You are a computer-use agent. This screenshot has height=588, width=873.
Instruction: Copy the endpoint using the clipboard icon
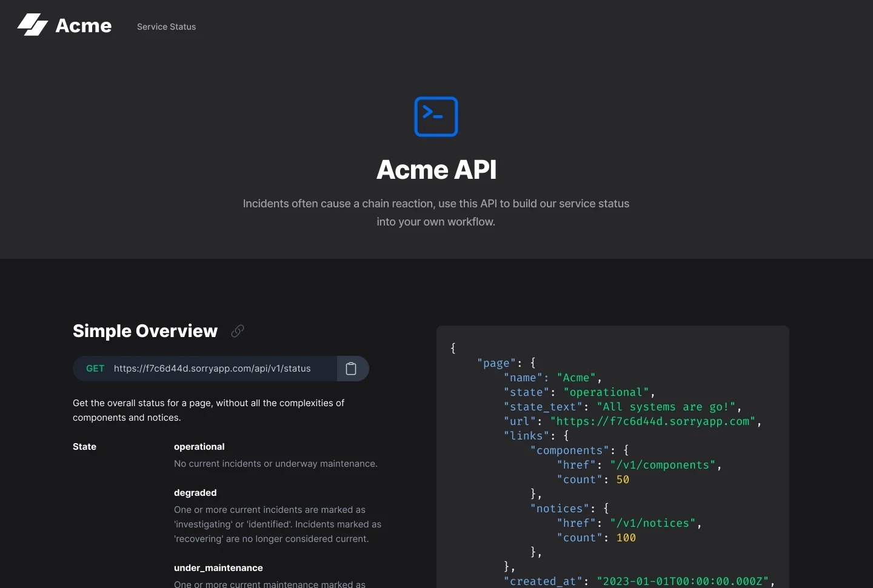coord(352,369)
